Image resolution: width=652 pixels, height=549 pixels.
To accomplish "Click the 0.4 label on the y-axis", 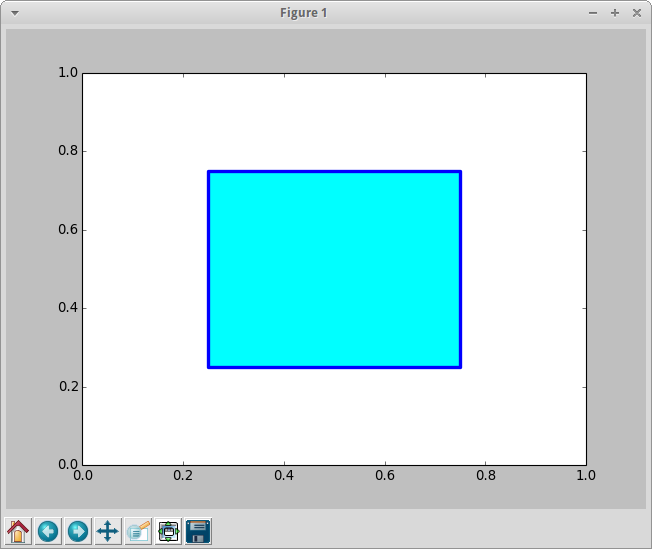I will (68, 307).
